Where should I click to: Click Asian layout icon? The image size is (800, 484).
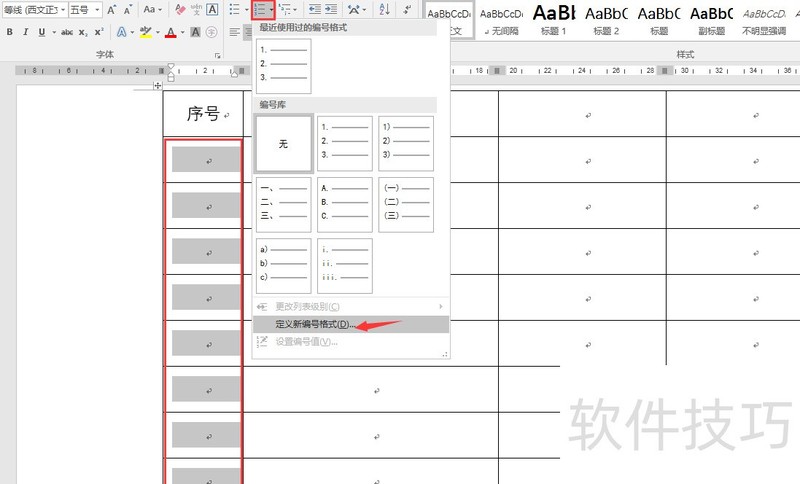(x=354, y=9)
